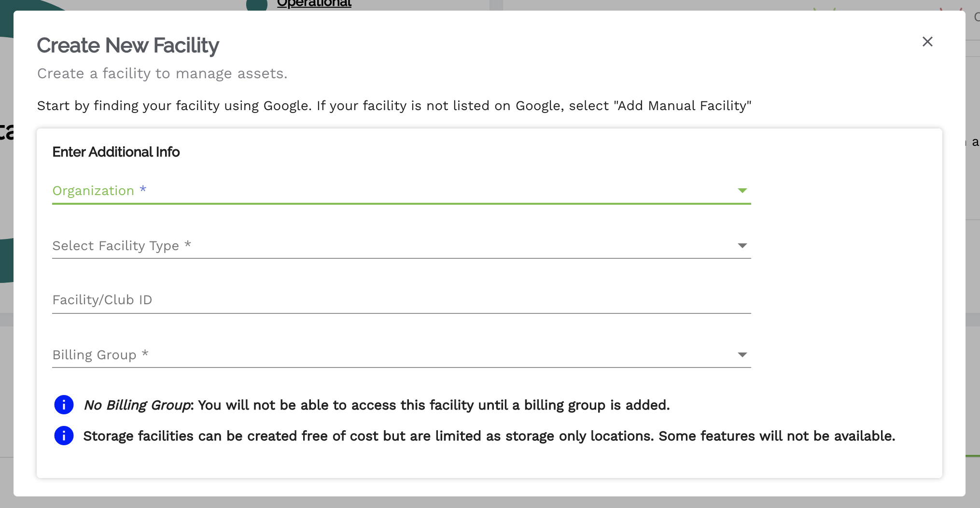Expand the Select Facility Type arrow
This screenshot has height=508, width=980.
(742, 246)
